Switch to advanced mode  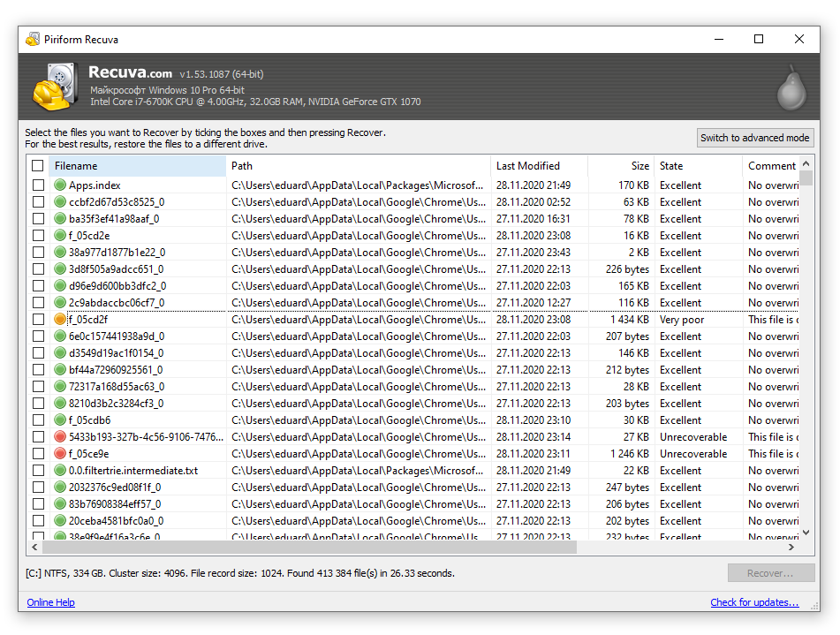point(755,138)
